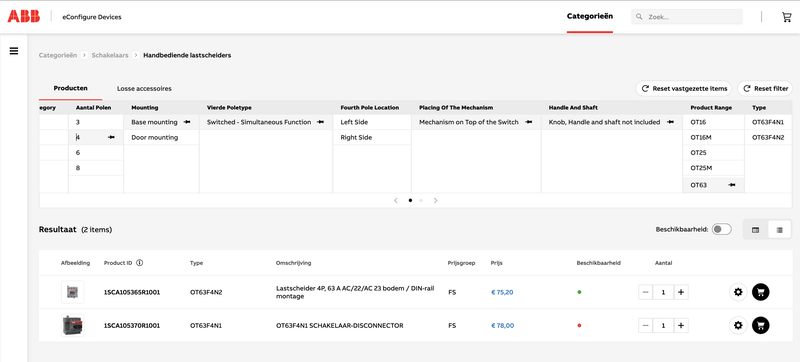The height and width of the screenshot is (362, 800).
Task: Open Product ID info icon
Action: click(139, 263)
